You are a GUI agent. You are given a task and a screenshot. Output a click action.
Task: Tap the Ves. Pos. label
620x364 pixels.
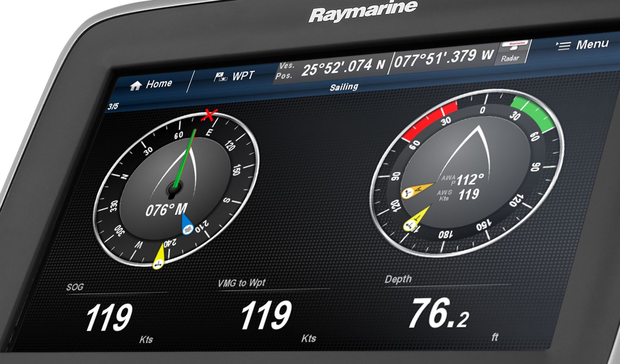coord(285,70)
